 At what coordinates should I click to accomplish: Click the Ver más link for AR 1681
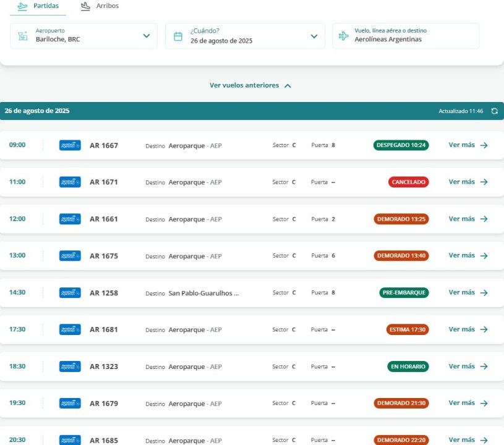coord(462,329)
